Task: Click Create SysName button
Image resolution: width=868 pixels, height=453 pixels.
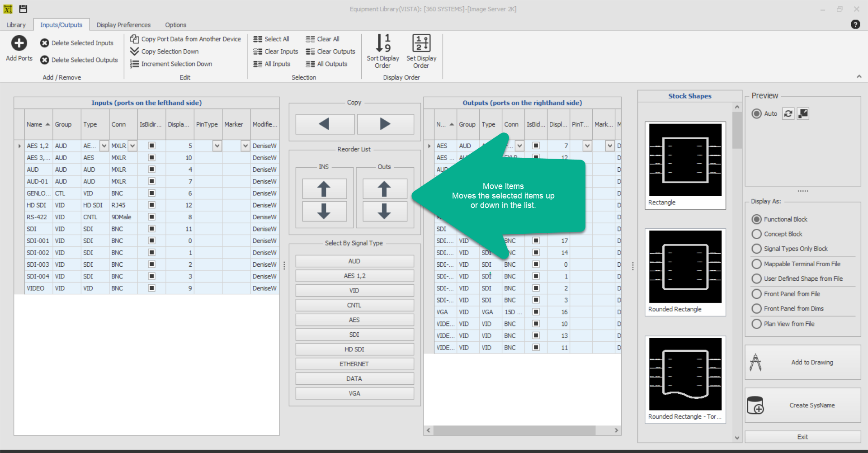Action: 802,405
